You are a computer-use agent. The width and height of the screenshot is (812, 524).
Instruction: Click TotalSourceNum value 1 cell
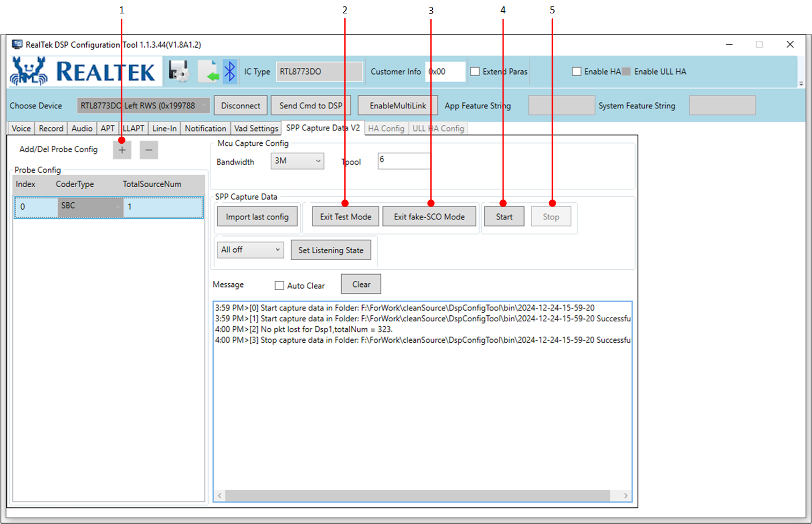click(163, 207)
